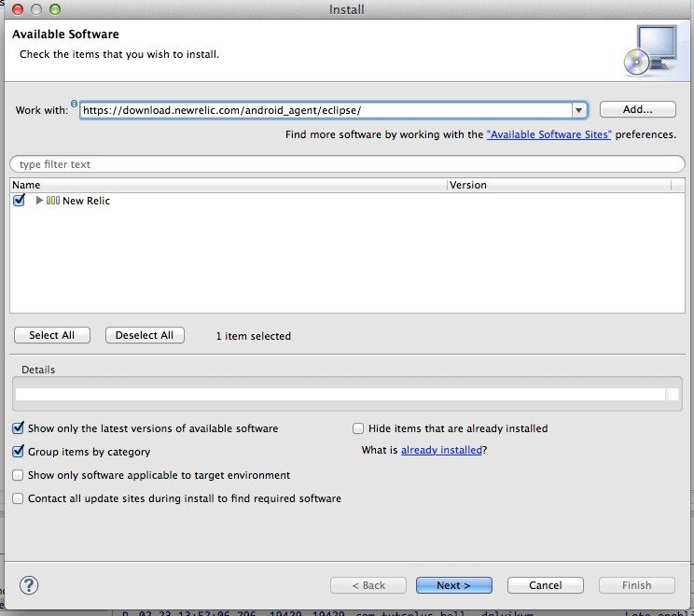Enable Hide items that are already installed

[358, 428]
